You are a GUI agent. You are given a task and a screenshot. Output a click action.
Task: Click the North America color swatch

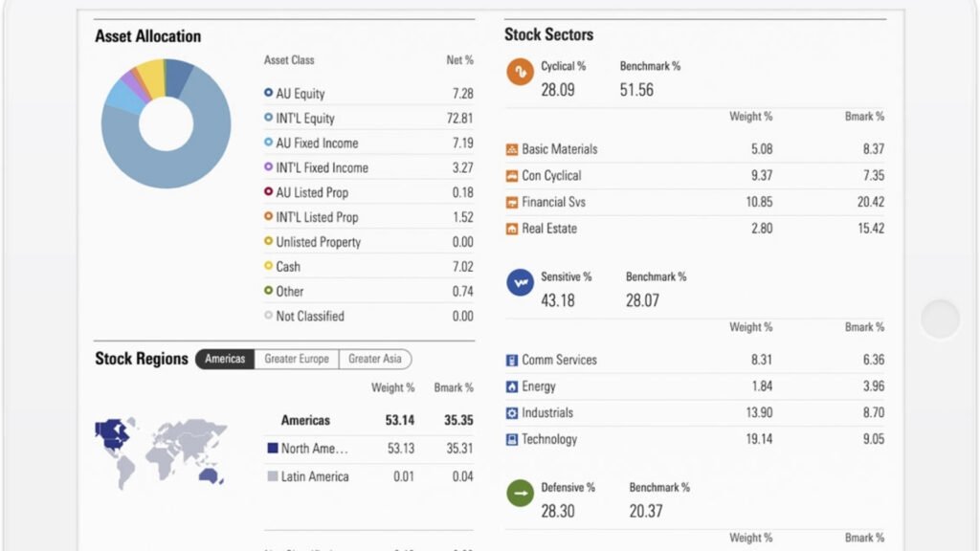point(273,448)
